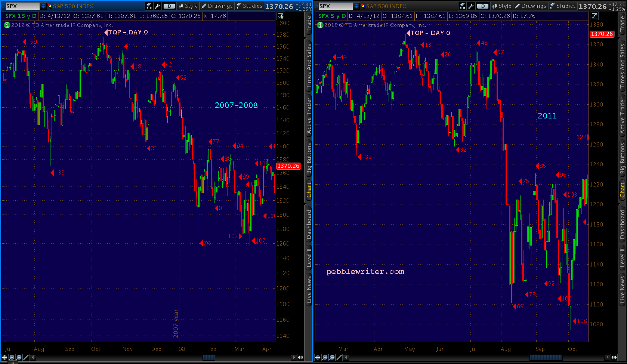Click the drawing pencil icon near the bottom left

click(x=25, y=357)
